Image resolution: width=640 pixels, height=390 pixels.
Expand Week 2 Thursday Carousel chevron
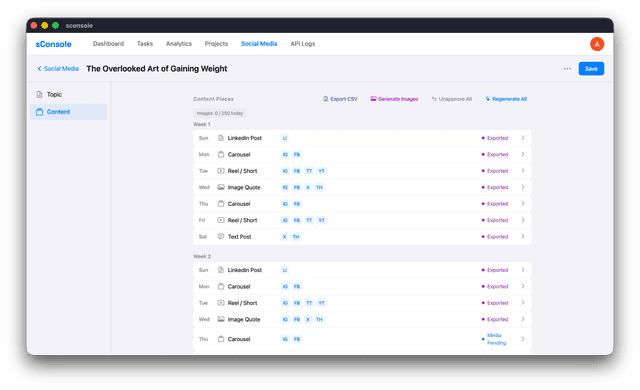(x=523, y=339)
